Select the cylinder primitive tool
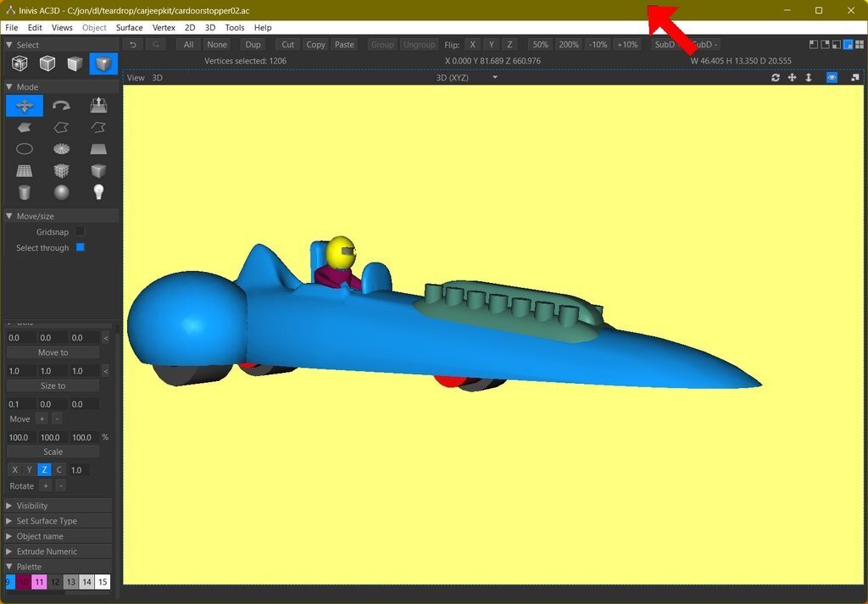The image size is (868, 604). point(25,192)
